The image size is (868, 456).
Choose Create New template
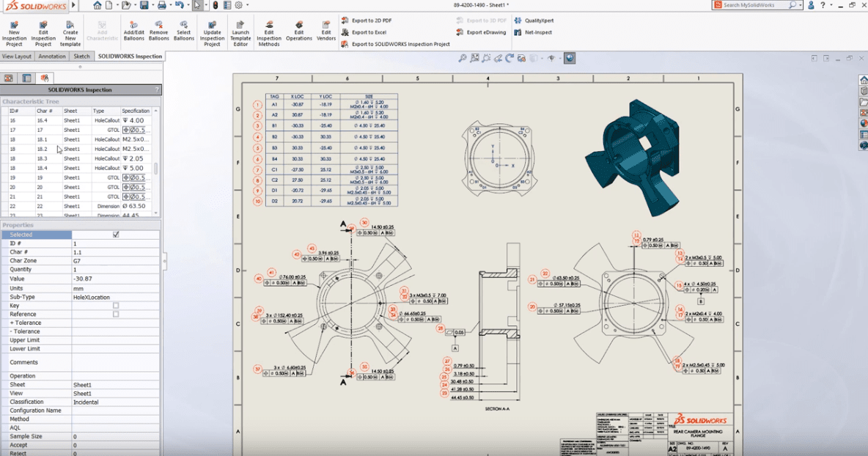coord(70,34)
